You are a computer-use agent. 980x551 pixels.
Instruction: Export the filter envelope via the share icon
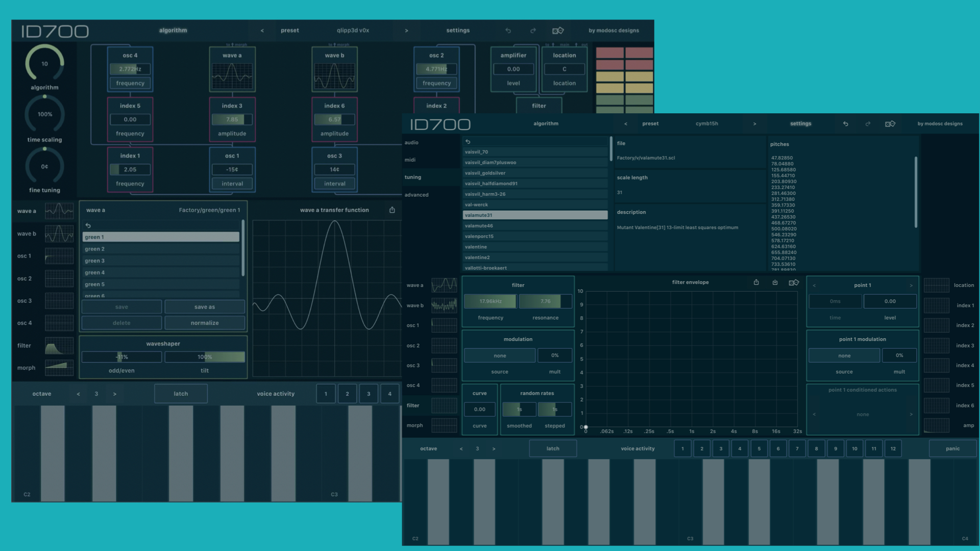756,282
